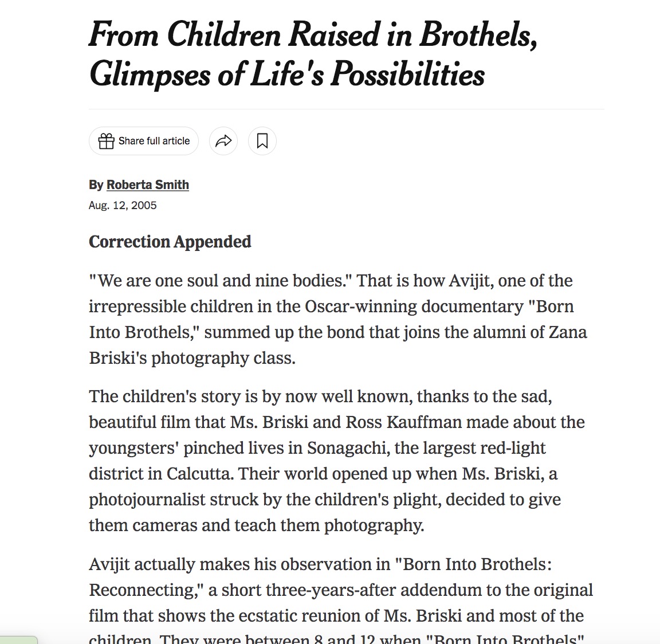Click "Glimpses of Life's Possibilities" headline line
The height and width of the screenshot is (644, 660).
pos(287,74)
